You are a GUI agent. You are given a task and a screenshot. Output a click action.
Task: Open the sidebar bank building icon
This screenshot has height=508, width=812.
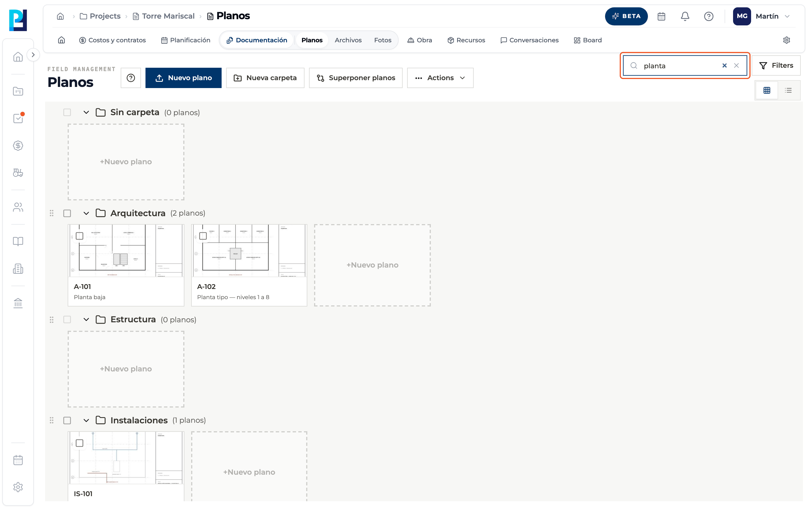click(18, 303)
